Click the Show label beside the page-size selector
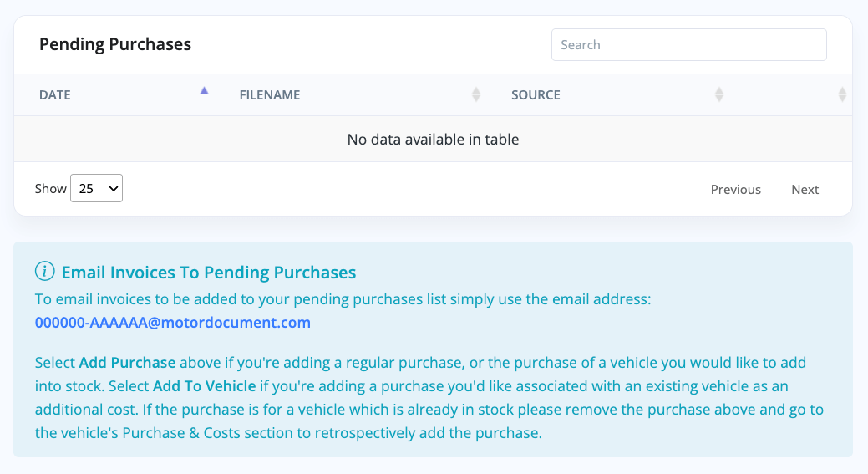The image size is (868, 474). coord(50,189)
